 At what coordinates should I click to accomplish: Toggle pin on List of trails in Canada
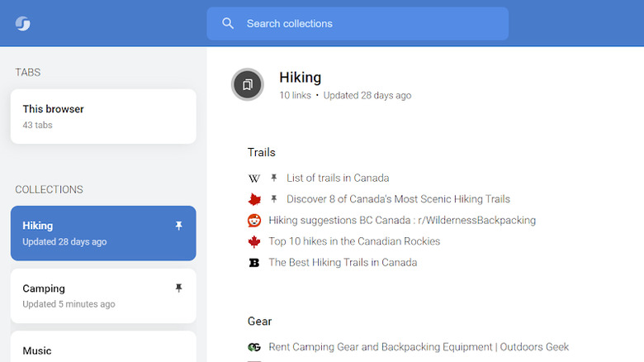[274, 179]
